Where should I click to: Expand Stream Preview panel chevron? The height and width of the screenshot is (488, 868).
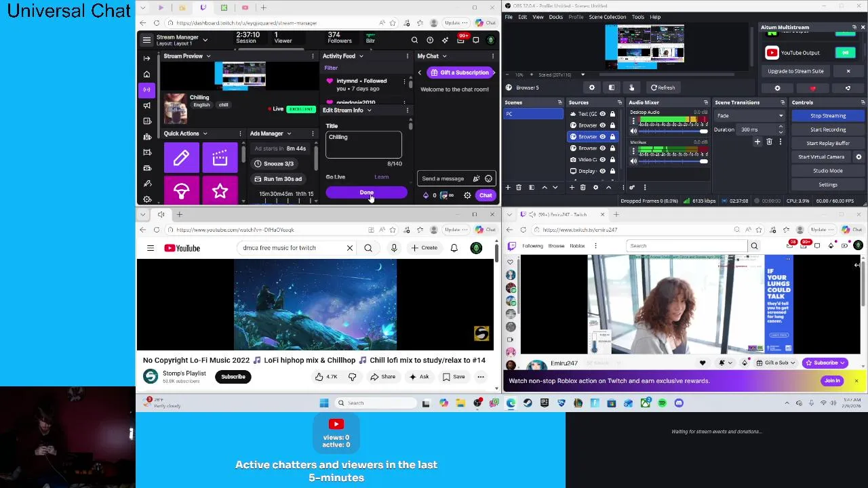tap(208, 56)
